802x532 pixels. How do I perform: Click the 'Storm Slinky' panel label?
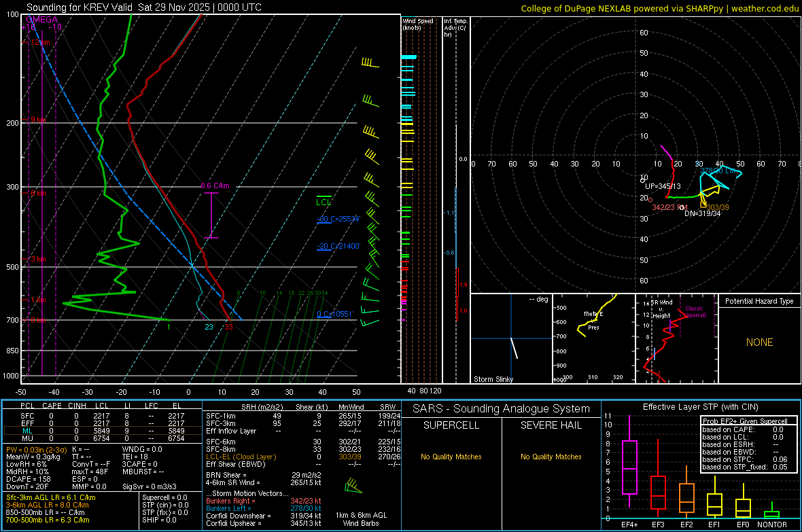493,379
